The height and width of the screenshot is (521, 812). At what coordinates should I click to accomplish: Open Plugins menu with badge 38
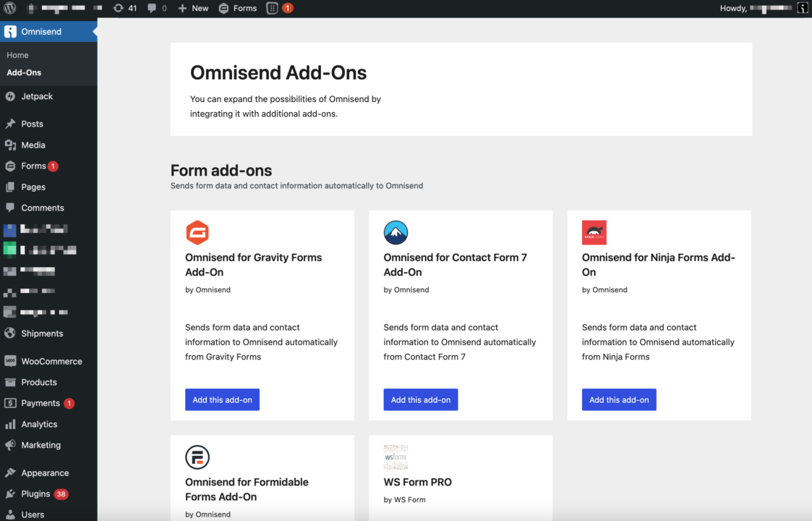pyautogui.click(x=45, y=494)
